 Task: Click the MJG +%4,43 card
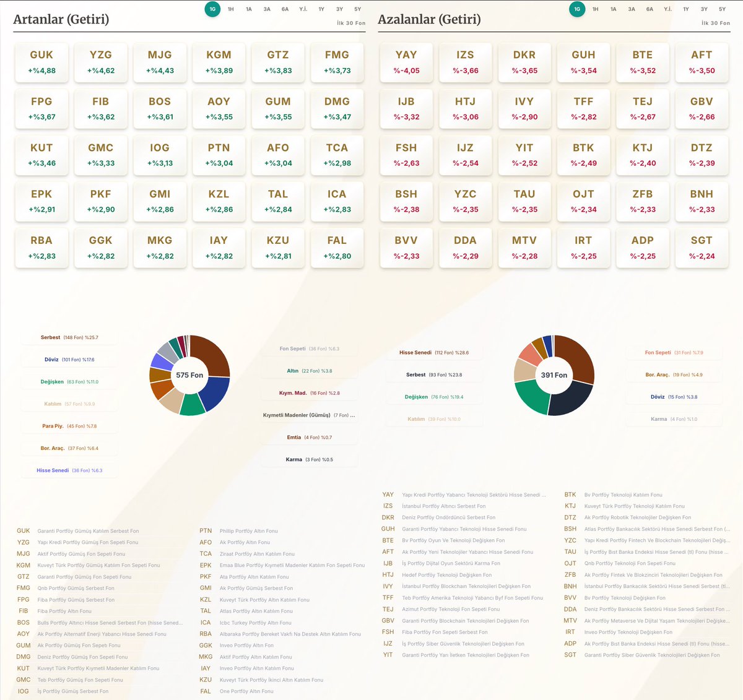(160, 62)
